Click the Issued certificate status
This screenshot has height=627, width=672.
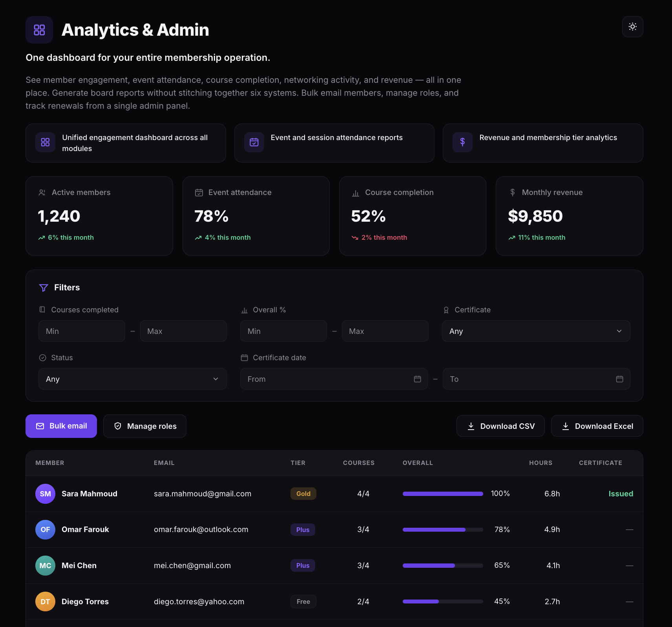pos(621,494)
